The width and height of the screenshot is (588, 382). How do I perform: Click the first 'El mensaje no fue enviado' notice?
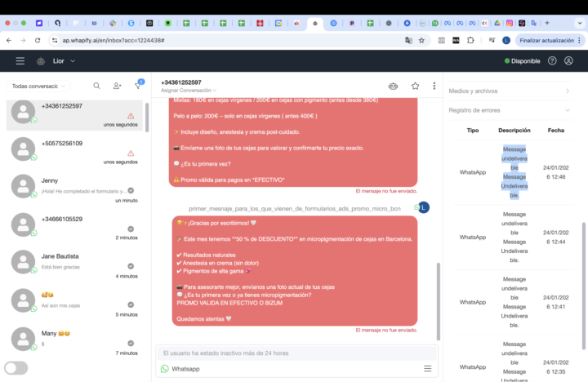pyautogui.click(x=386, y=191)
